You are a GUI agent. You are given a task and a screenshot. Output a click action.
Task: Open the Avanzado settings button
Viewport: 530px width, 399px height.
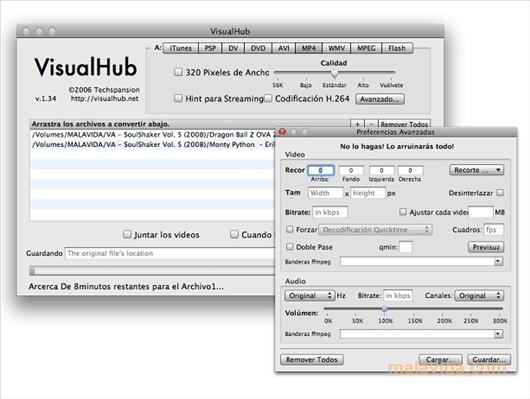(x=380, y=99)
